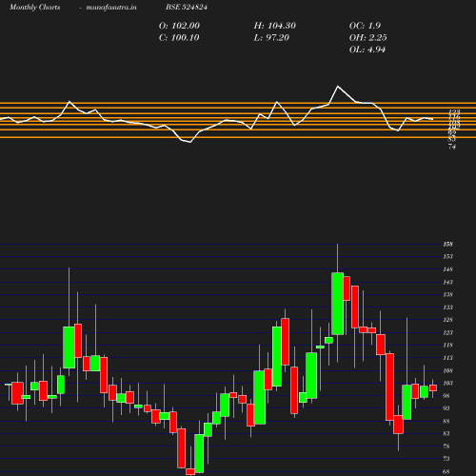Image resolution: width=476 pixels, height=476 pixels.
Task: Click price axis label 113
Action: 448,358
